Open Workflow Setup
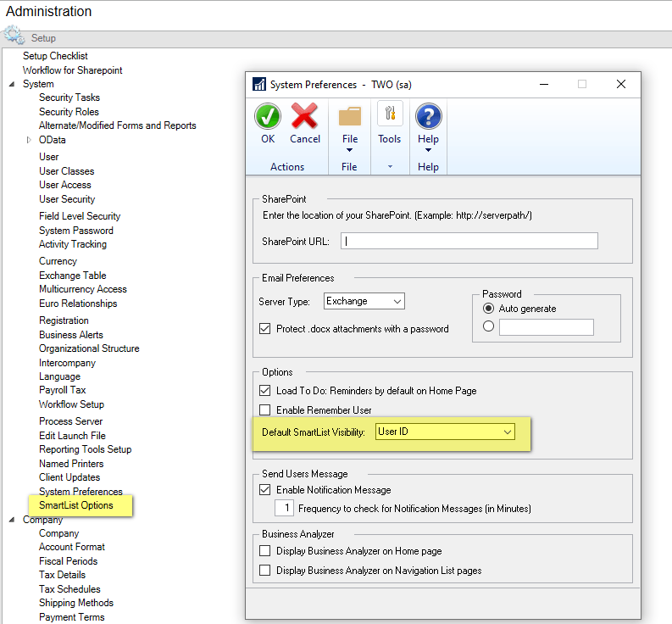Viewport: 672px width, 624px height. [x=71, y=404]
